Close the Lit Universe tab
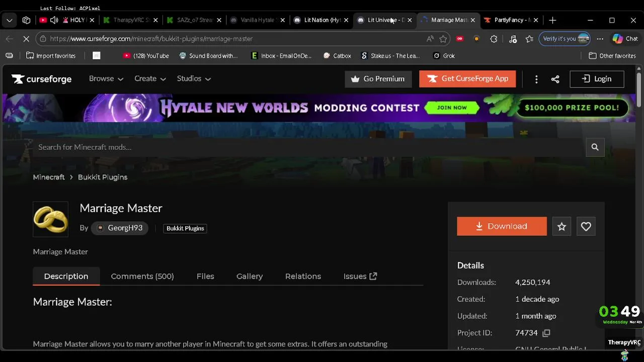 click(x=410, y=20)
